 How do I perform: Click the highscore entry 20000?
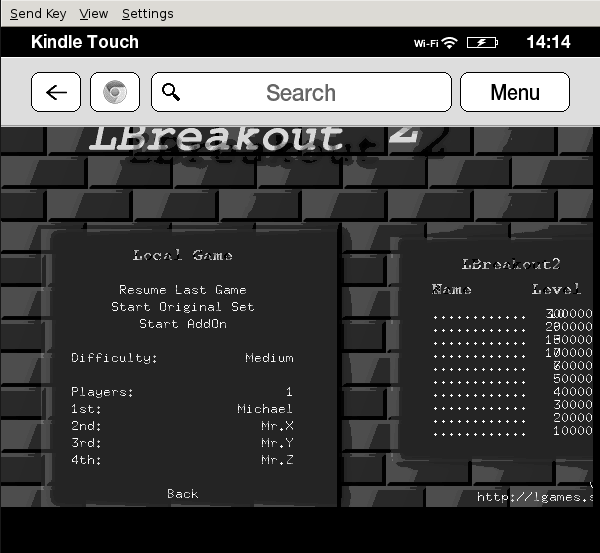tap(573, 418)
